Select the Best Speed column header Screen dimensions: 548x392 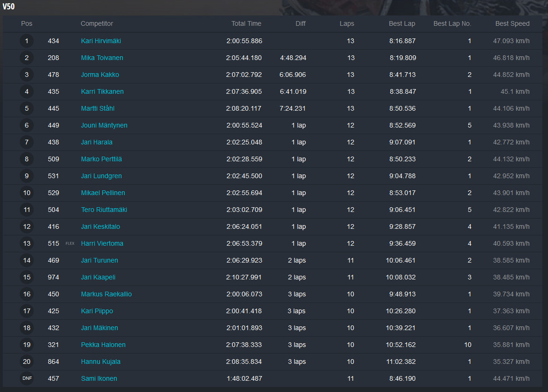[x=512, y=23]
